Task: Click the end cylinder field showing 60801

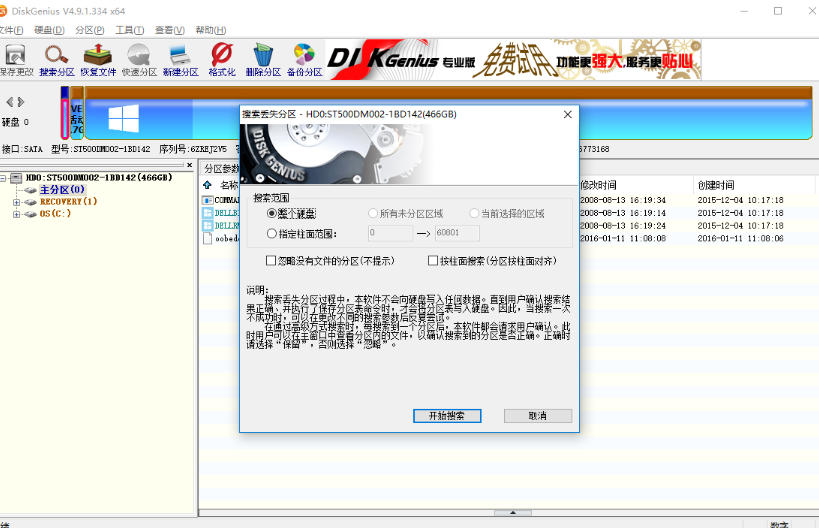Action: click(457, 233)
